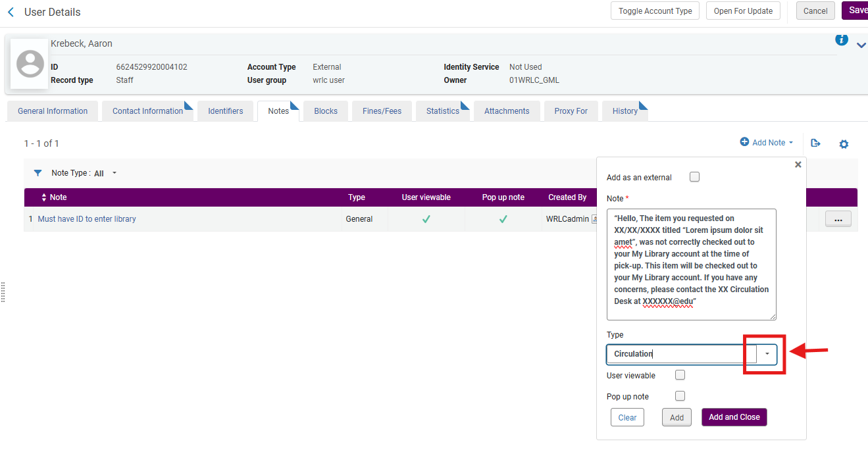Click the back arrow beside User Details
This screenshot has height=456, width=868.
[x=11, y=12]
